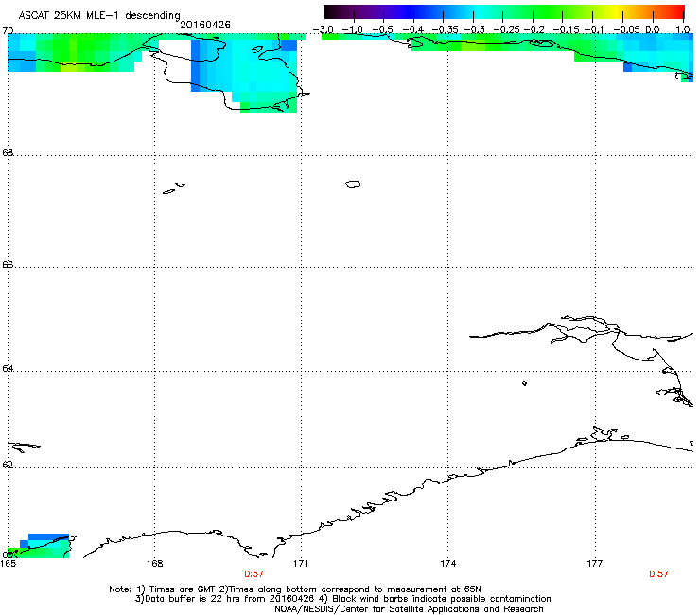This screenshot has height=615, width=700.
Task: Click the 171 longitude axis label
Action: point(301,564)
